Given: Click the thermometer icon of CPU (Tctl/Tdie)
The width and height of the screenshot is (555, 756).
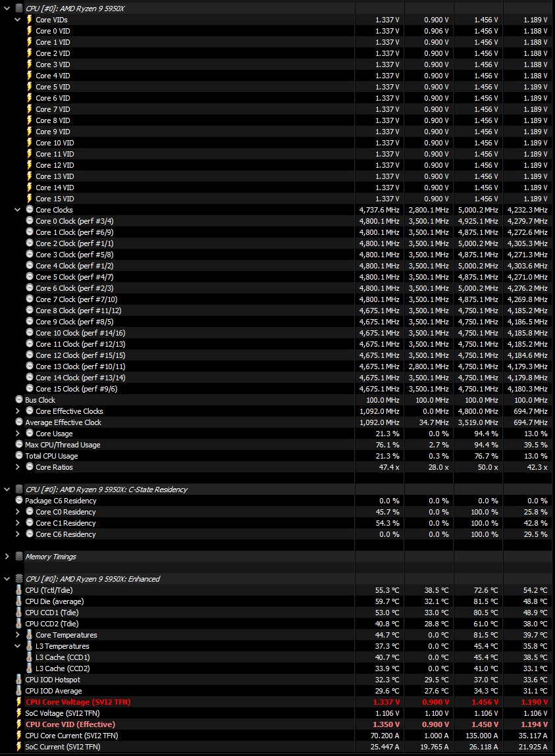Looking at the screenshot, I should point(19,590).
